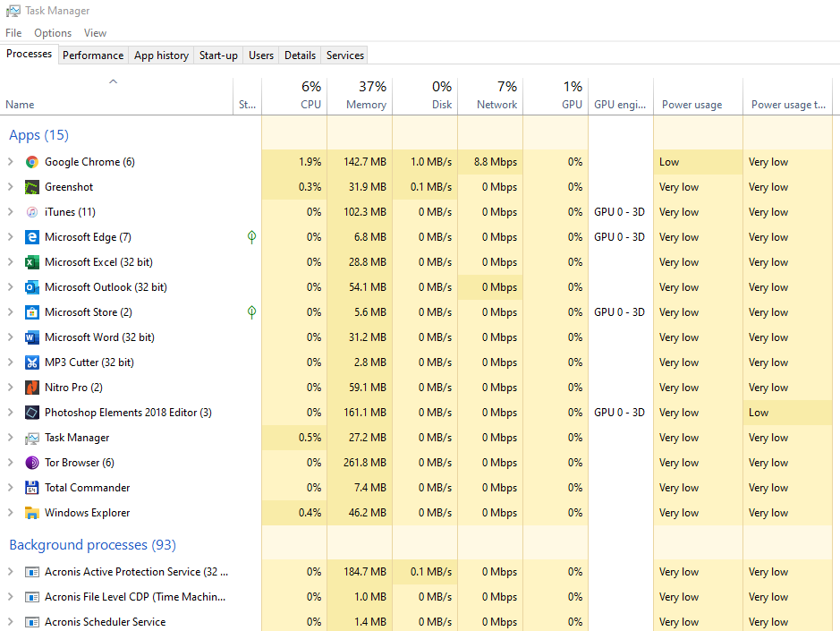The width and height of the screenshot is (840, 631).
Task: Sort by the CPU column header
Action: point(294,95)
